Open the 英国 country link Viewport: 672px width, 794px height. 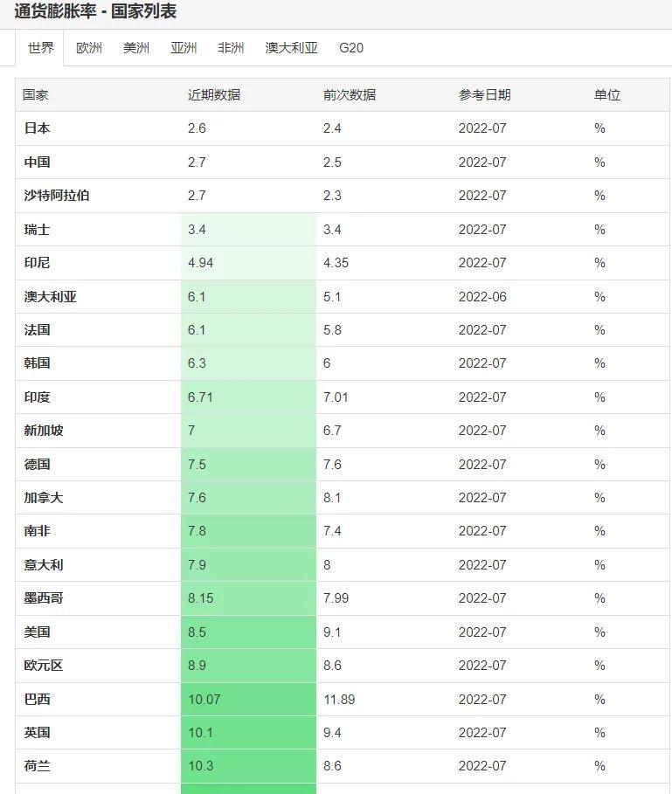(x=37, y=733)
